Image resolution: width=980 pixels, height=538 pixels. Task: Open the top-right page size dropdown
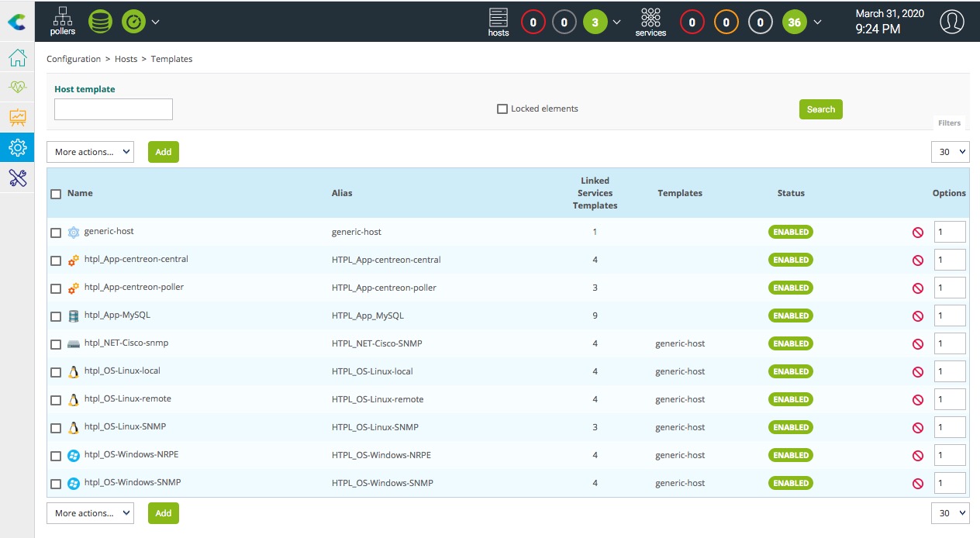(950, 152)
